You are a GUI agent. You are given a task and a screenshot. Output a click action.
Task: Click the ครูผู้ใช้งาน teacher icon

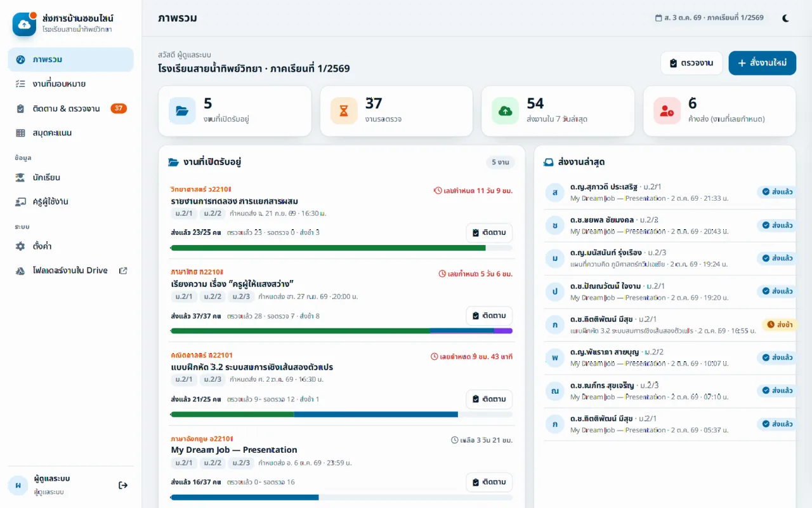point(20,201)
